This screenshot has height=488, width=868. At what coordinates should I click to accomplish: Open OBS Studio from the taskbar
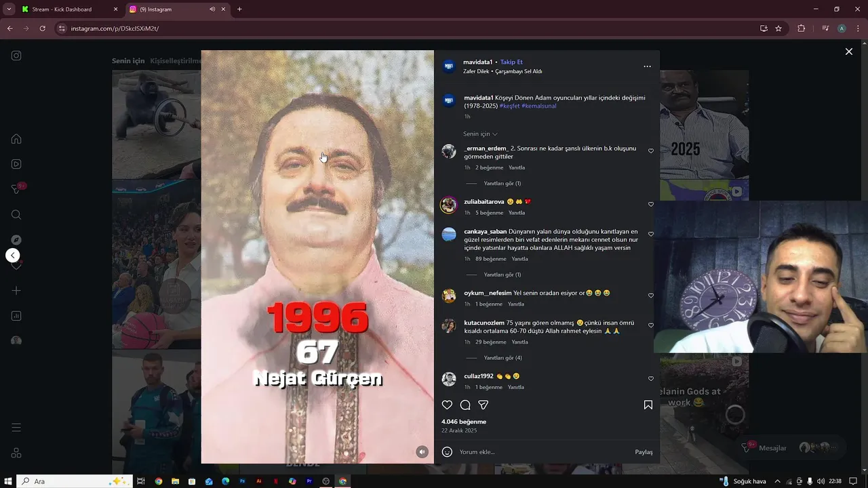[x=326, y=481]
